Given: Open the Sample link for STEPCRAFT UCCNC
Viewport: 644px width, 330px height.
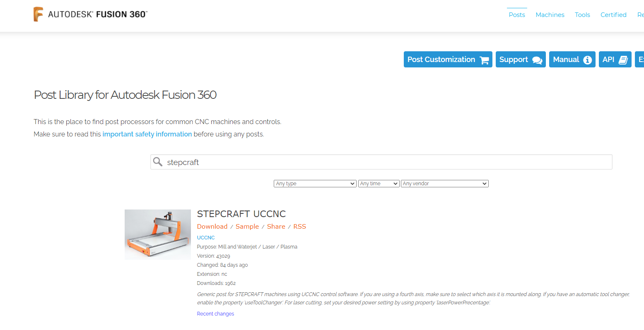Looking at the screenshot, I should (247, 227).
